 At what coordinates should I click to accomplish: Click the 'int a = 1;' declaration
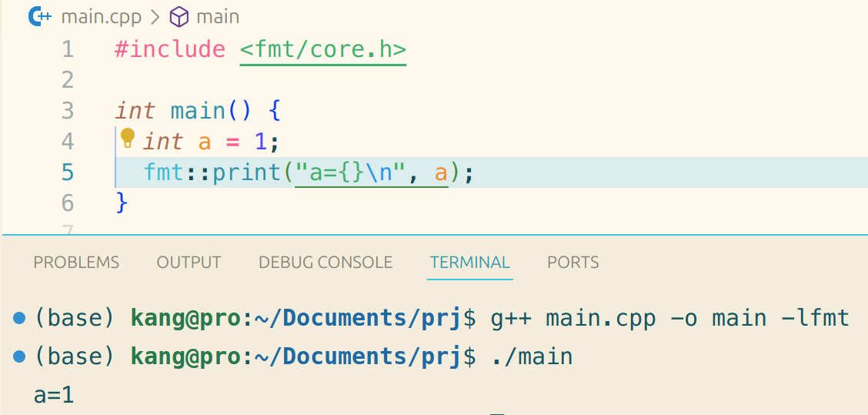(x=212, y=142)
